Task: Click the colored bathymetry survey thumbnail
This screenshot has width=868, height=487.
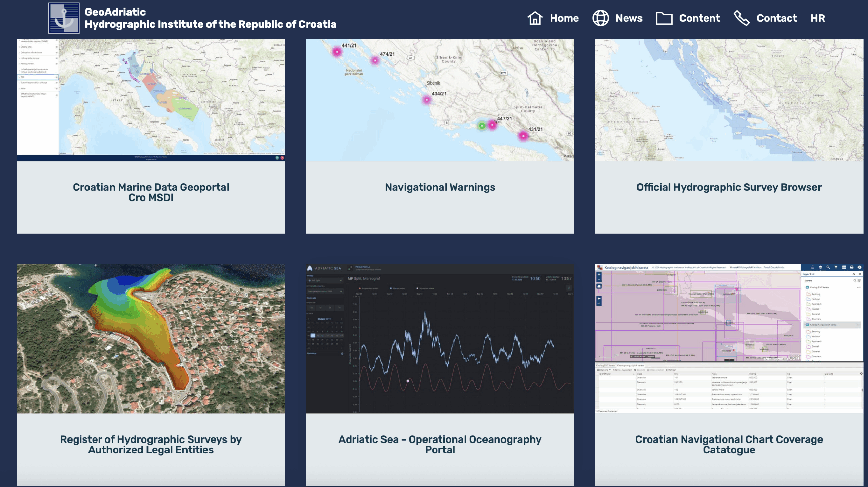Action: pos(151,339)
